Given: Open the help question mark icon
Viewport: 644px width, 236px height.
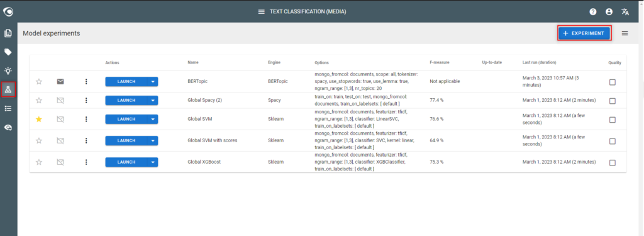Looking at the screenshot, I should [592, 11].
